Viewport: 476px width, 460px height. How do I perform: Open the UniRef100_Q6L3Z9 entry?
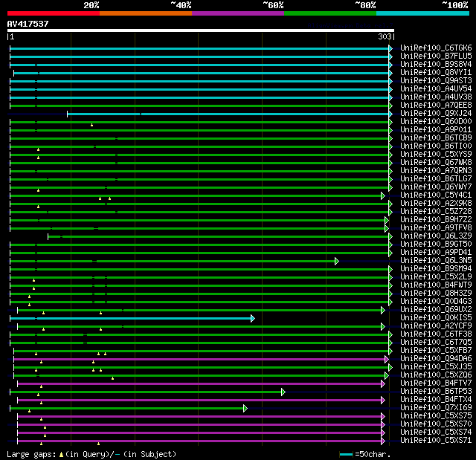[x=436, y=236]
